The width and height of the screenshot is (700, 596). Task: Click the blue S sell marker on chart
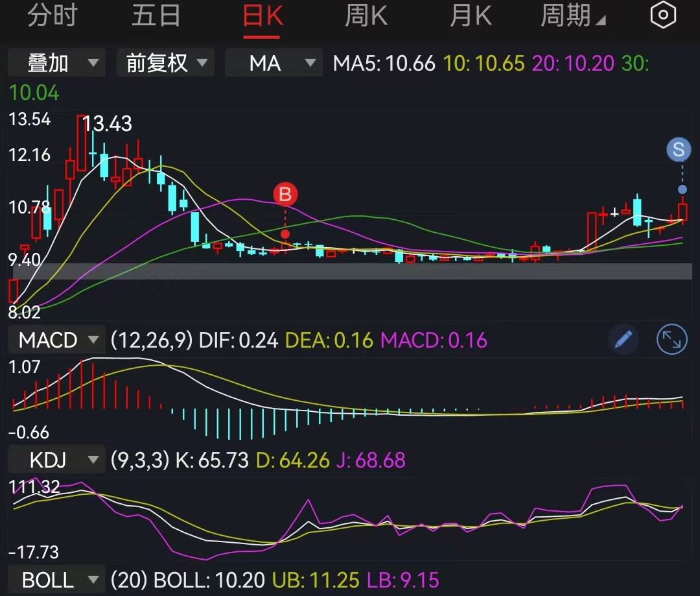679,149
